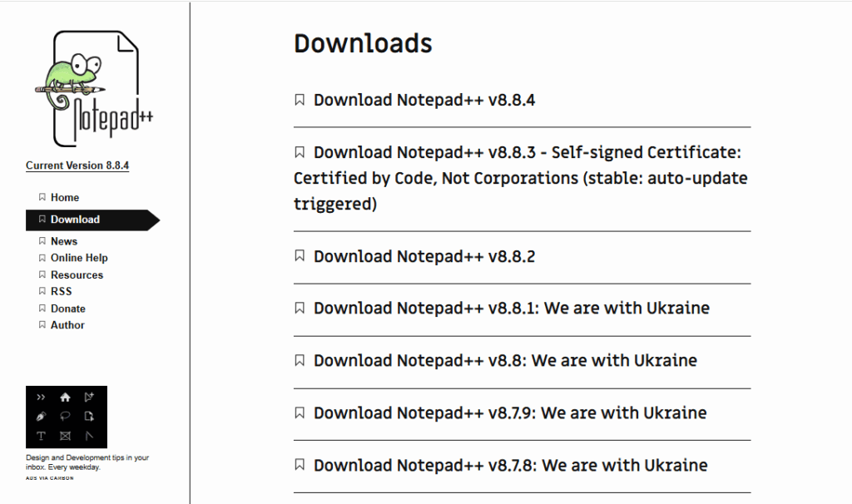The image size is (852, 504).
Task: Visit the Author page link
Action: point(67,325)
